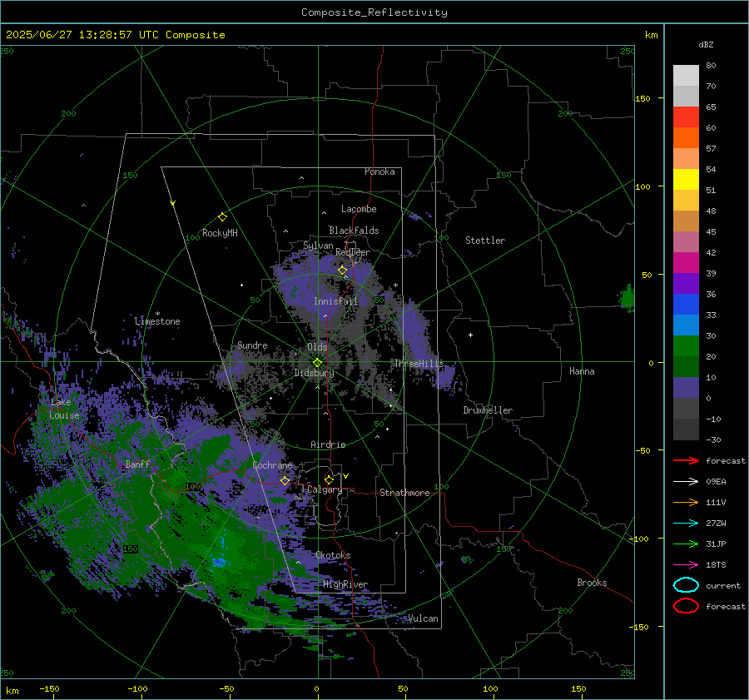
Task: Click the magenta 39-42 dBZ swatch
Action: click(x=686, y=263)
